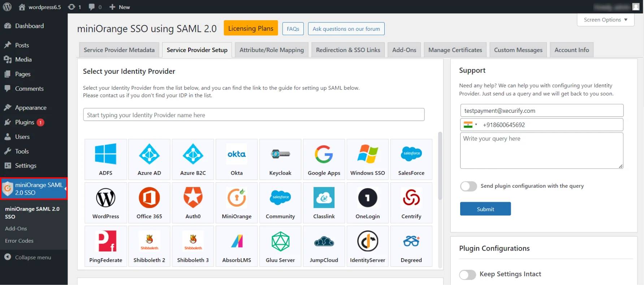This screenshot has width=644, height=285.
Task: Ask questions on our forum button
Action: click(346, 29)
